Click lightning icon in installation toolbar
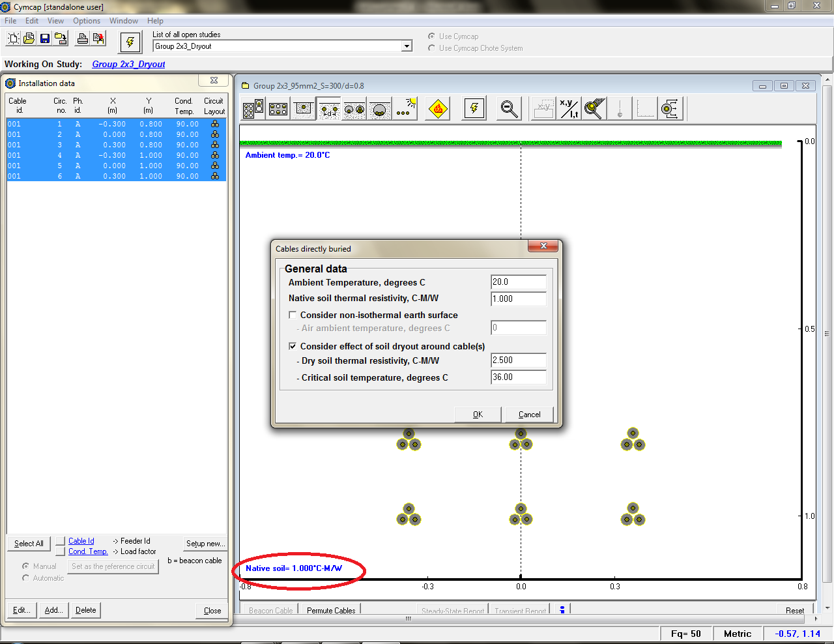Screen dimensions: 834x644 474,109
